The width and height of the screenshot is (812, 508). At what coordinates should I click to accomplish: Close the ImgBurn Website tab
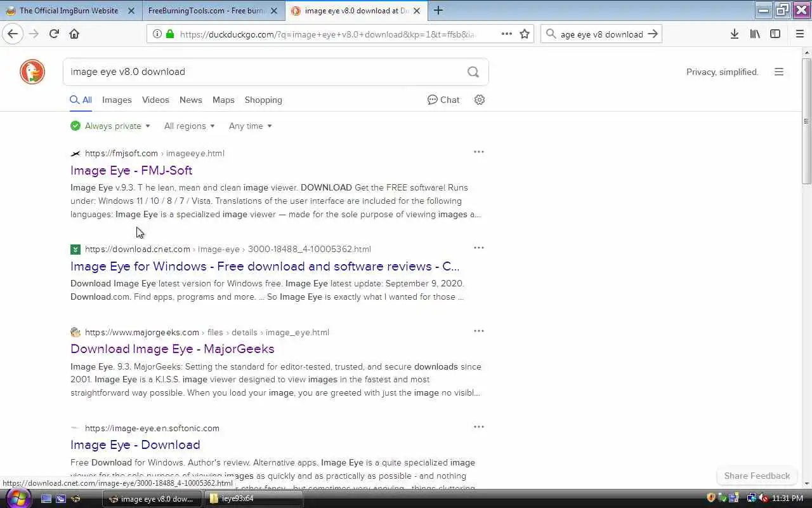[x=131, y=10]
